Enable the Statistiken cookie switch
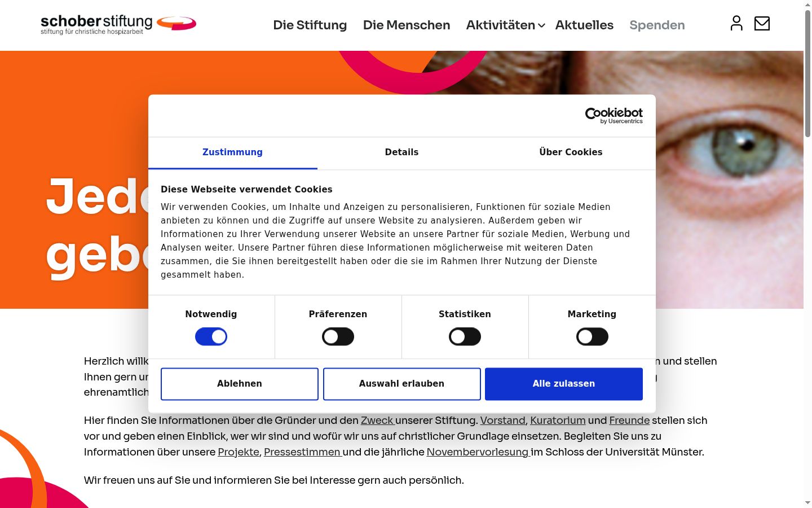Image resolution: width=812 pixels, height=508 pixels. tap(465, 337)
